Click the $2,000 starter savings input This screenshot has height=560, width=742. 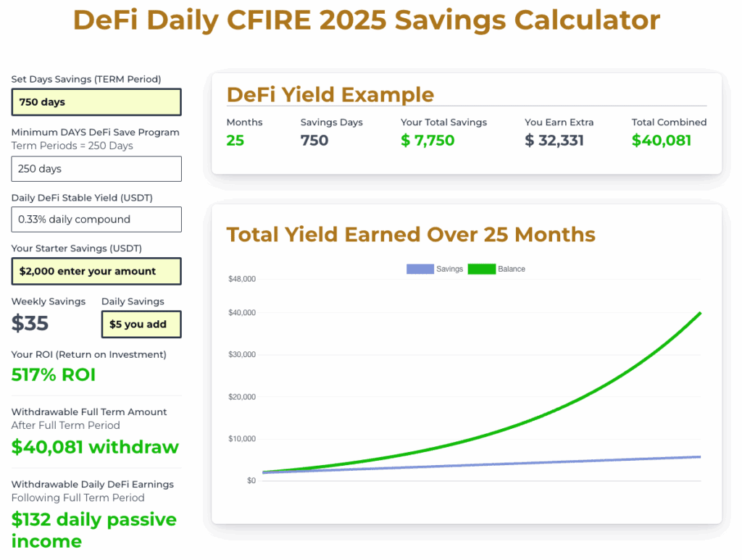click(96, 272)
